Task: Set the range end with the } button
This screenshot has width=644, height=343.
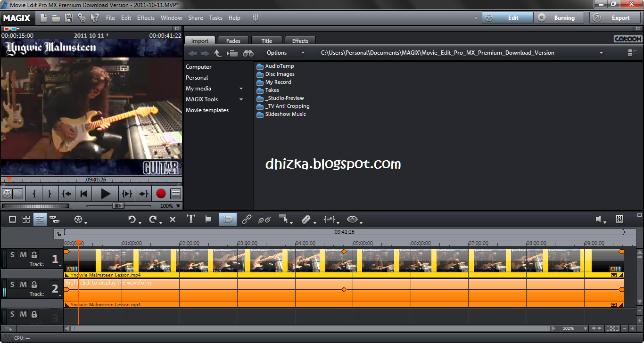Action: tap(50, 194)
